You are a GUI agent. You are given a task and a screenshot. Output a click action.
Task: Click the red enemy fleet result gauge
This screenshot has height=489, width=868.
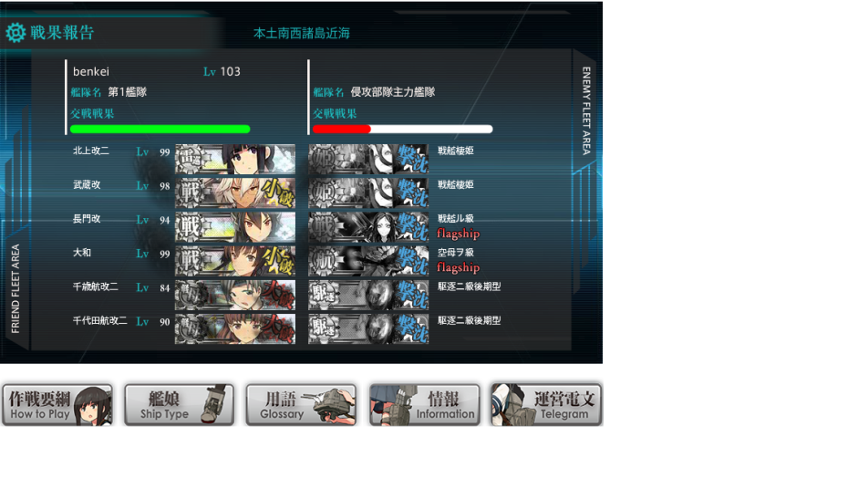pyautogui.click(x=402, y=129)
